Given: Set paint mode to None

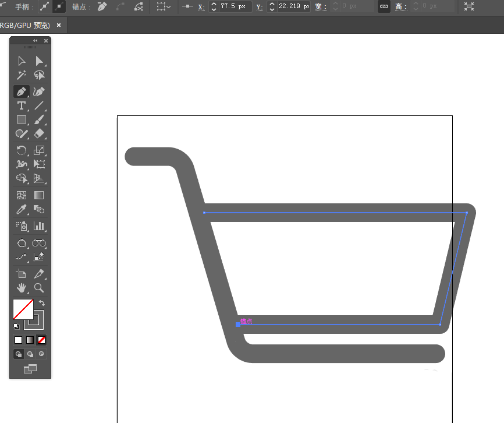Looking at the screenshot, I should [x=41, y=340].
